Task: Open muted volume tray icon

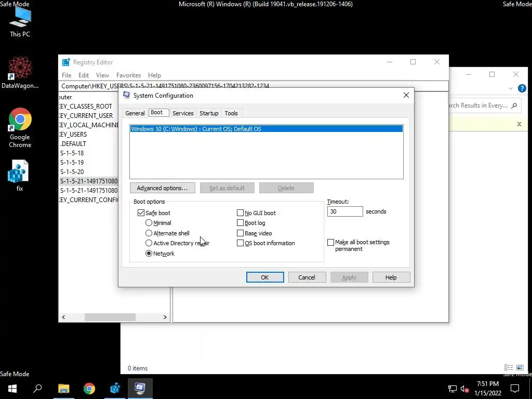Action: (x=464, y=389)
